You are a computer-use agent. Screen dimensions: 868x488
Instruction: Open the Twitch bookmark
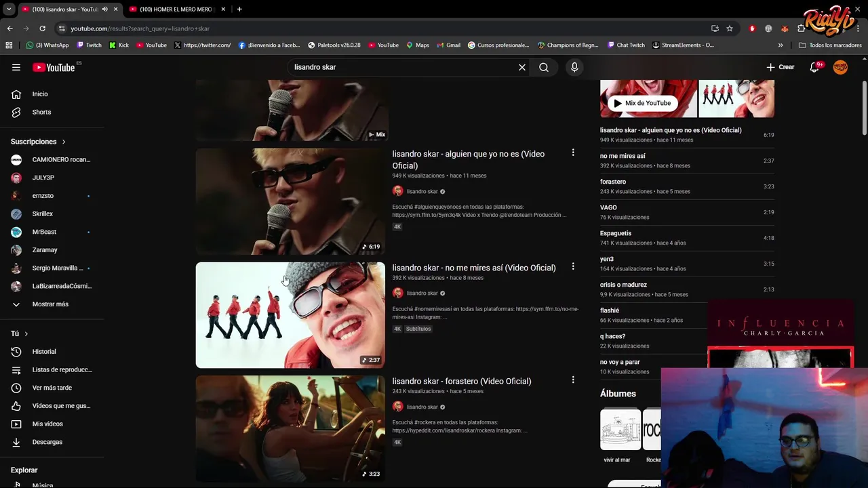tap(89, 45)
